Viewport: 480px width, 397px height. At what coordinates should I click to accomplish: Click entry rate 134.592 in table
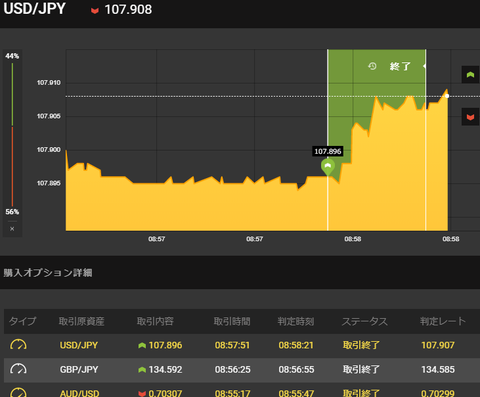pyautogui.click(x=165, y=370)
